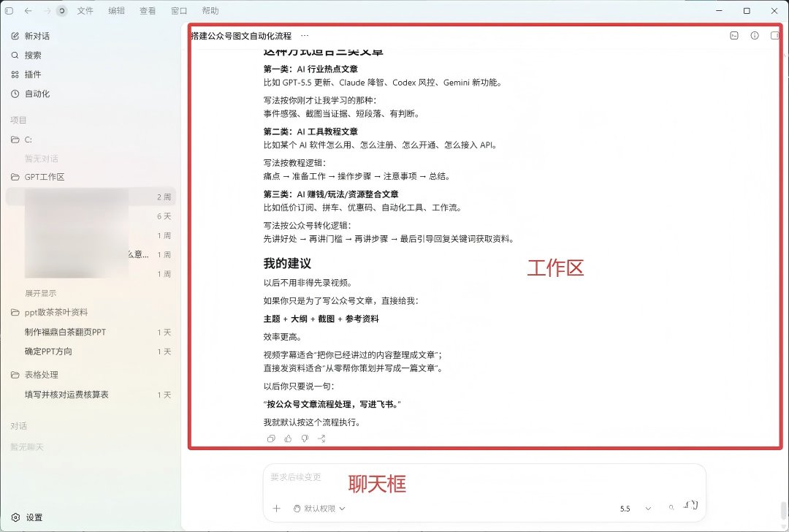Open 设置 at the sidebar bottom

click(27, 517)
